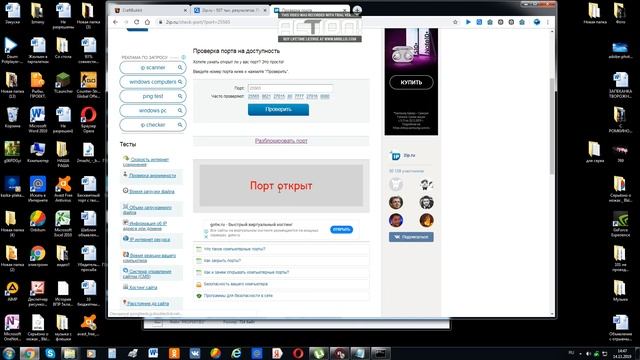The image size is (640, 360).
Task: Click the browser vertical scrollbar
Action: (x=552, y=127)
